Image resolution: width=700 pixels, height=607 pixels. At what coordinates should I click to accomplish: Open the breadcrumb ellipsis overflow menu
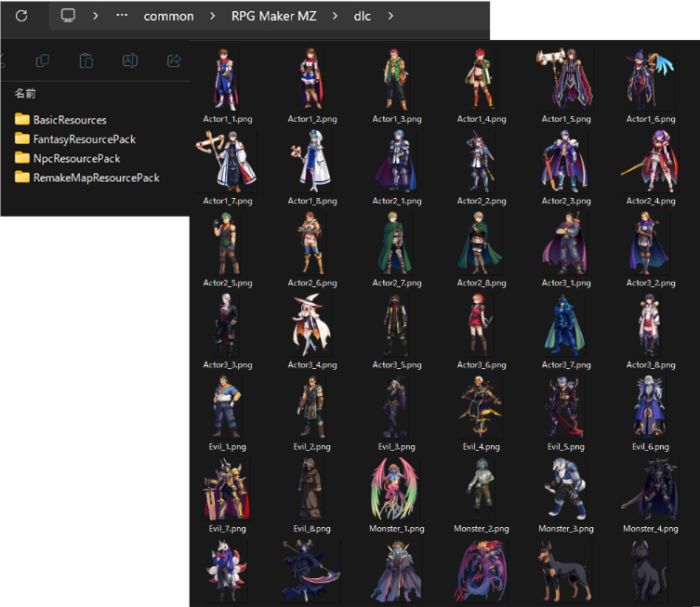122,16
